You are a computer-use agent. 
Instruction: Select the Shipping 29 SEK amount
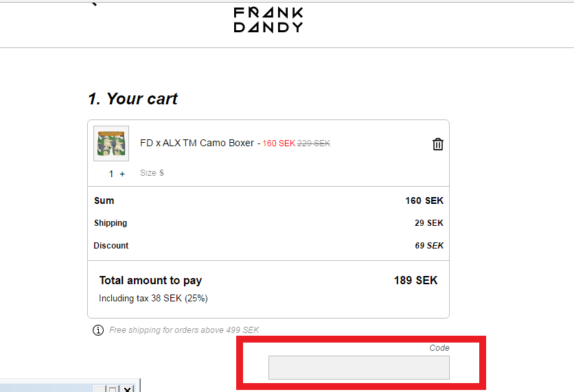point(428,223)
